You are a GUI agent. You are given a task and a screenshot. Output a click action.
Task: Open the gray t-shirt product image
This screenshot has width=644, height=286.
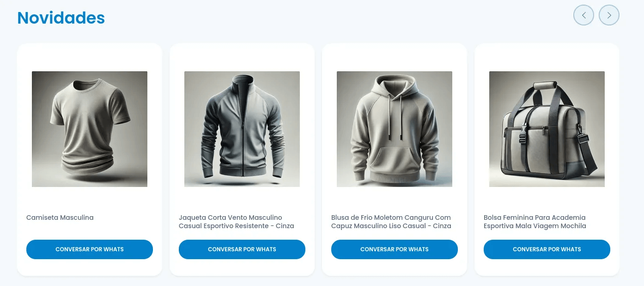pos(90,129)
